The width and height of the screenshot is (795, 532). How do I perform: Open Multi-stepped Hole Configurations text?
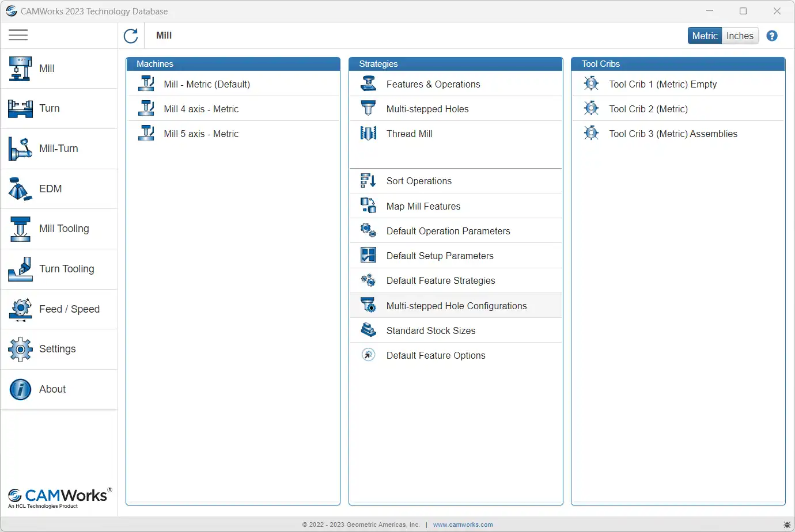[457, 306]
